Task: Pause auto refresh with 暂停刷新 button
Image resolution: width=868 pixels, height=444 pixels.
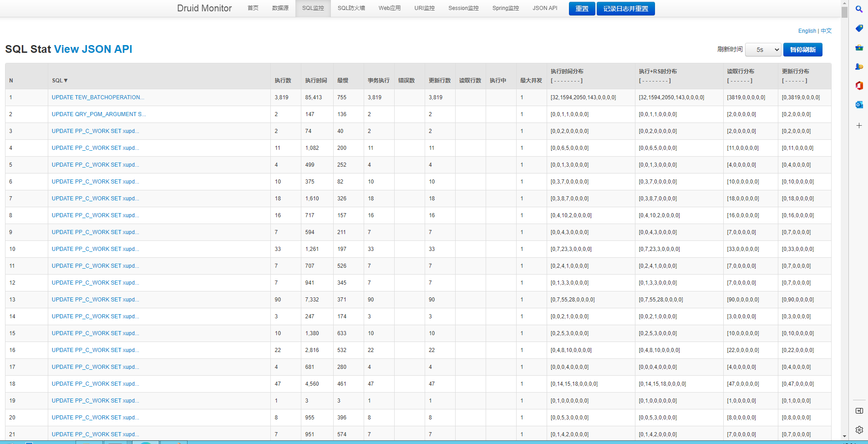Action: 802,50
